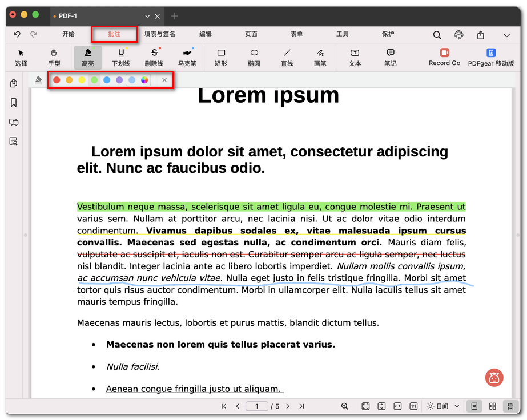
Task: Launch the Record Go tool
Action: coord(444,57)
